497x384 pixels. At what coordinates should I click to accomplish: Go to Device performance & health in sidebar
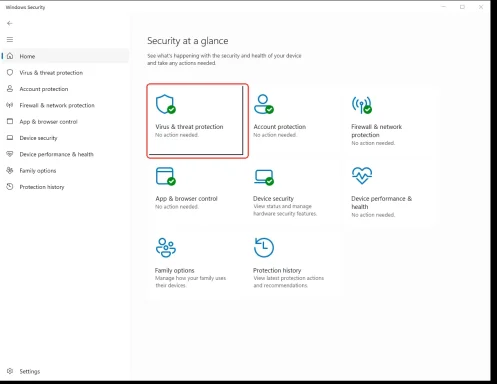56,154
